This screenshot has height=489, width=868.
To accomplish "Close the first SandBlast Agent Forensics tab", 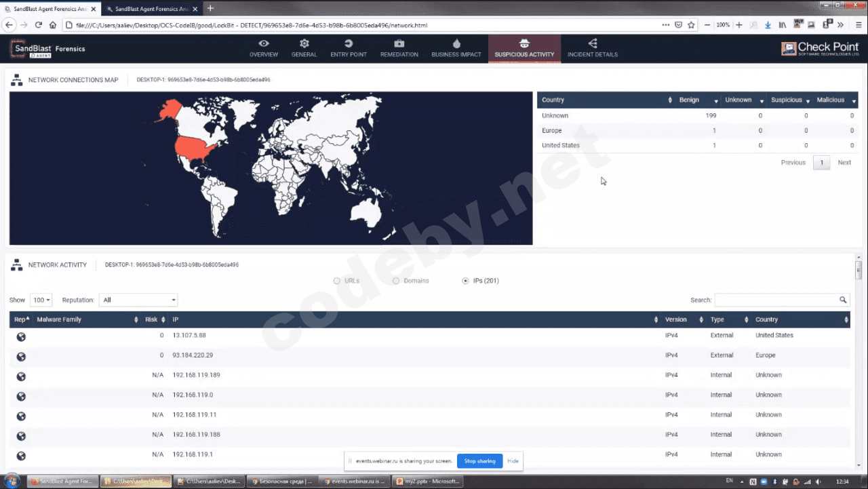I will (92, 9).
